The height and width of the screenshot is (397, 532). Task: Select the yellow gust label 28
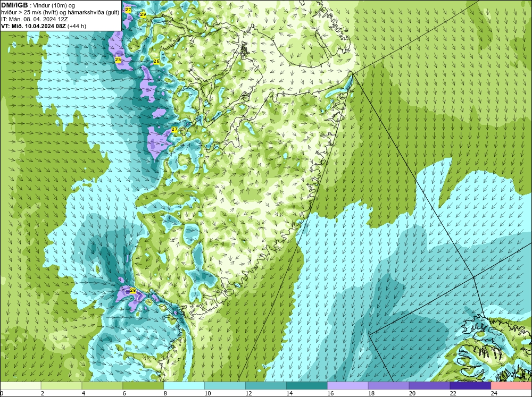132,291
